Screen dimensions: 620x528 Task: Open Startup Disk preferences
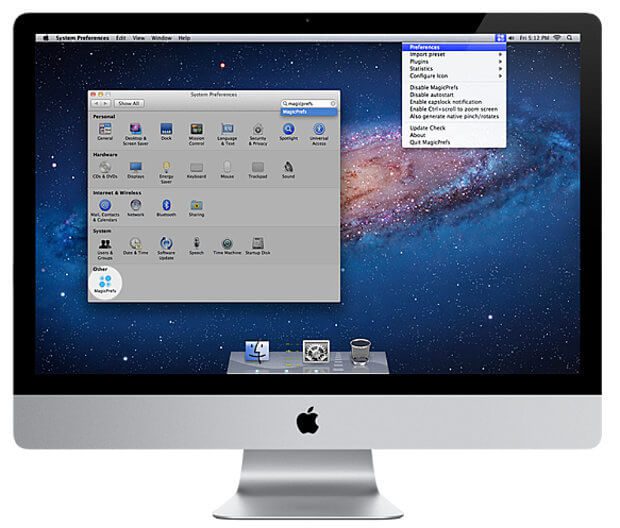pyautogui.click(x=258, y=246)
